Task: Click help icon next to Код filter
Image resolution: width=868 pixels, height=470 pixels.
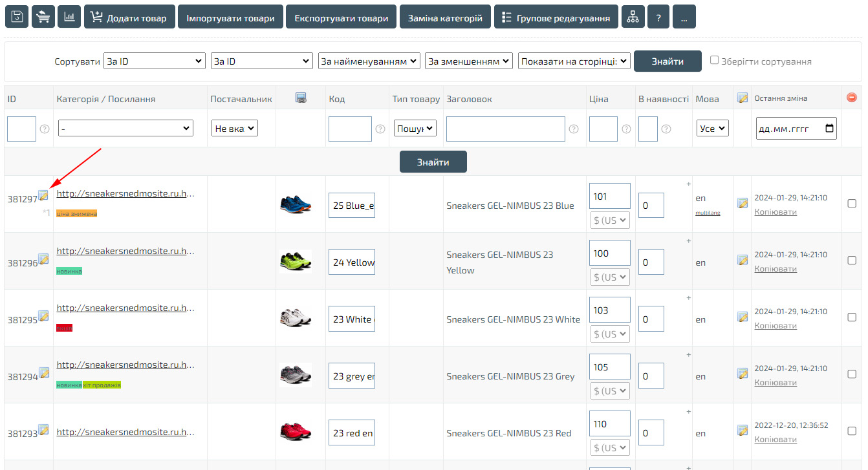Action: click(x=380, y=129)
